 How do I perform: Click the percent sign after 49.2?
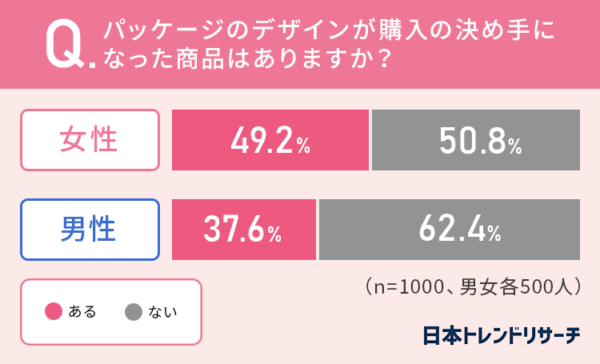click(303, 146)
